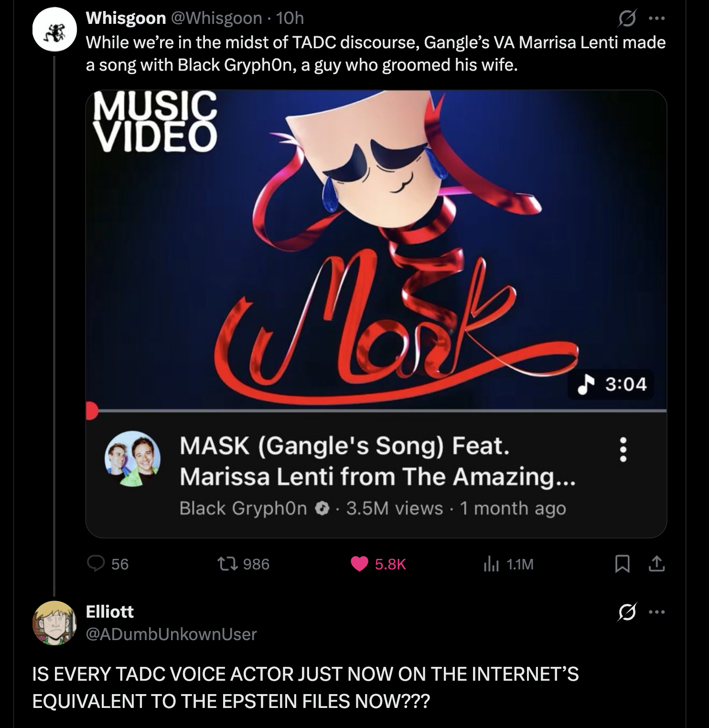Bookmark Whisgoon's post
Viewport: 709px width, 728px height.
pos(622,564)
